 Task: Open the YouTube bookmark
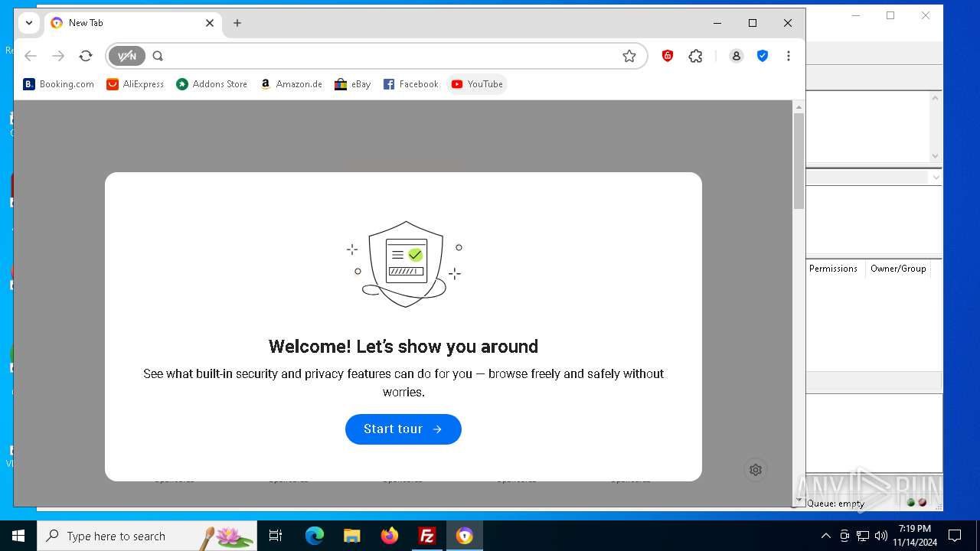[x=477, y=84]
